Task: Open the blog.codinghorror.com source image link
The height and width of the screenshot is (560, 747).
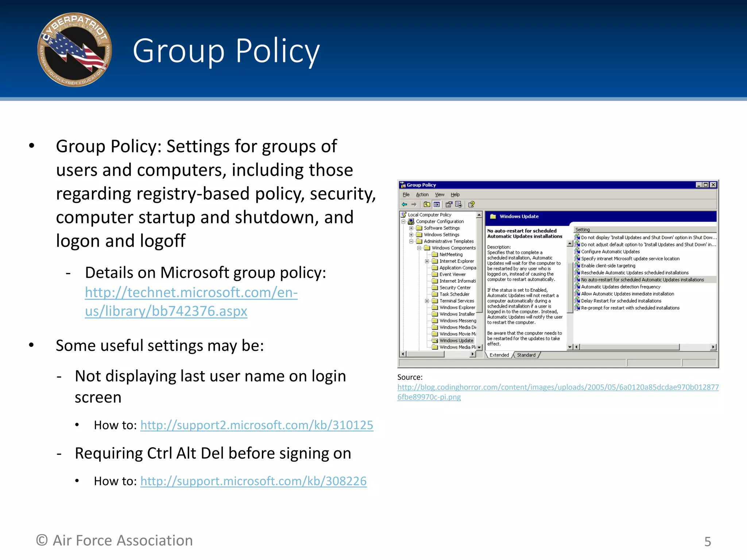Action: [558, 392]
